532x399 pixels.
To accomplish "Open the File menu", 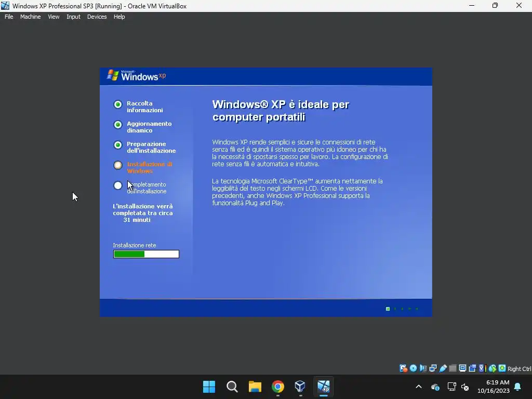I will pyautogui.click(x=9, y=17).
